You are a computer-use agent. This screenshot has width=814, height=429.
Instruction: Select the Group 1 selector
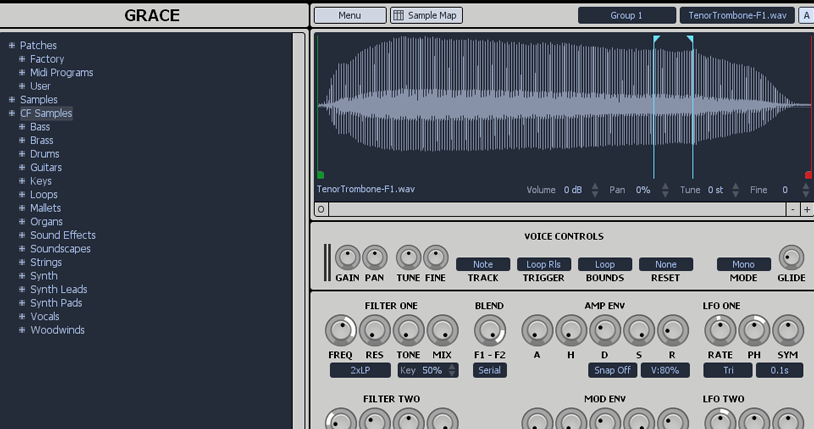tap(626, 16)
